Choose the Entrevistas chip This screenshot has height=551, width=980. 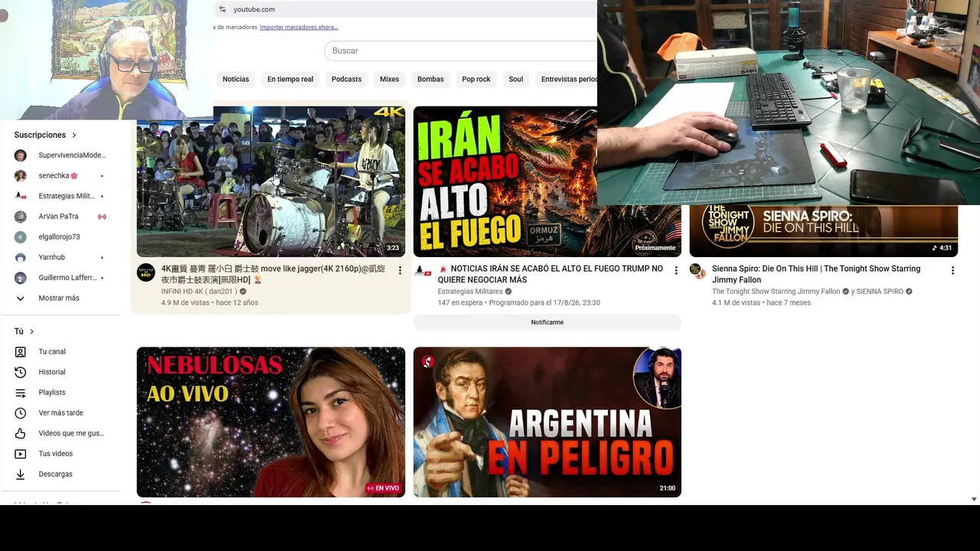(x=567, y=80)
